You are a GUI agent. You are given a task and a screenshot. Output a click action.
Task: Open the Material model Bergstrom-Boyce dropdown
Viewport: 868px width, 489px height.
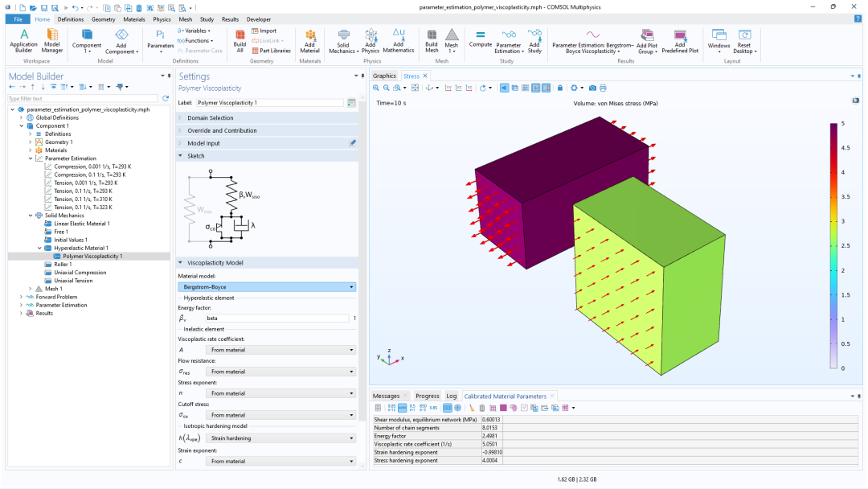(267, 287)
